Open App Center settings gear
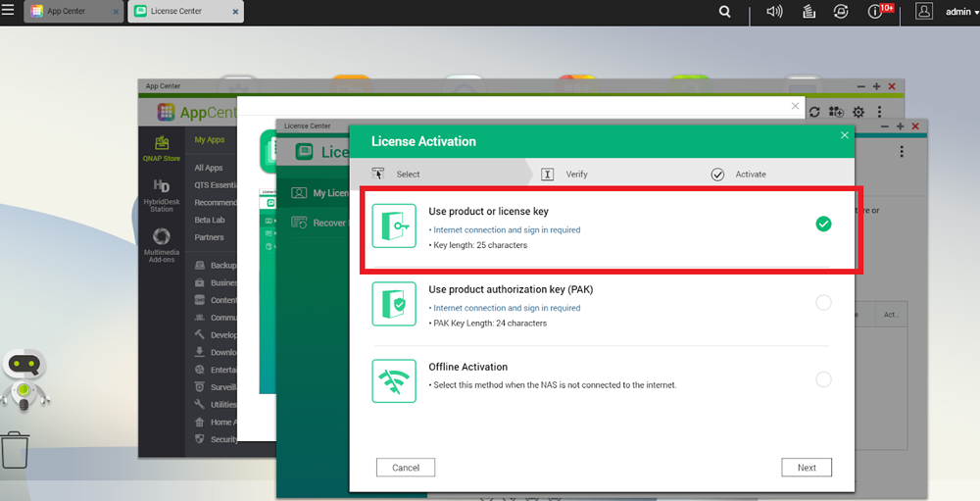Image resolution: width=980 pixels, height=501 pixels. [858, 113]
